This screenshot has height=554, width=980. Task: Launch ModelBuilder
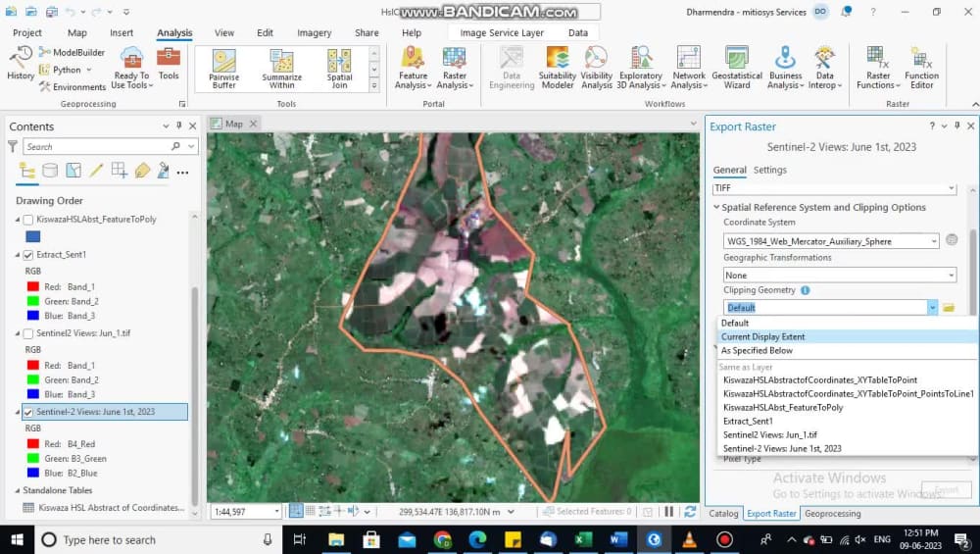pos(72,53)
